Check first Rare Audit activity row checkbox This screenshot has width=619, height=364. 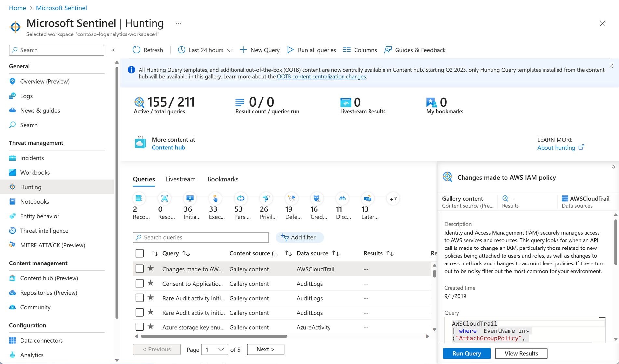140,298
